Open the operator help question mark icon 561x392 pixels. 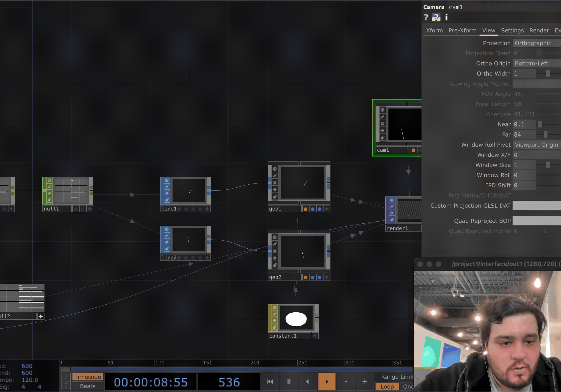click(426, 17)
